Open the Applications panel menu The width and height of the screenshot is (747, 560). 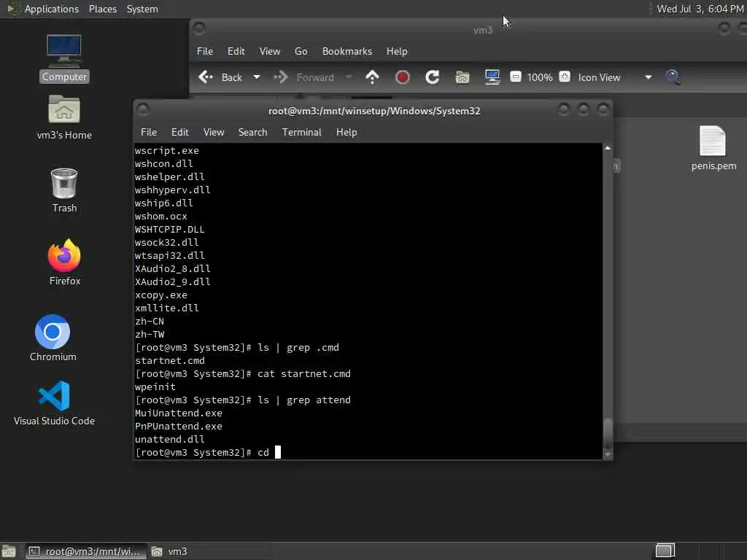[x=52, y=9]
